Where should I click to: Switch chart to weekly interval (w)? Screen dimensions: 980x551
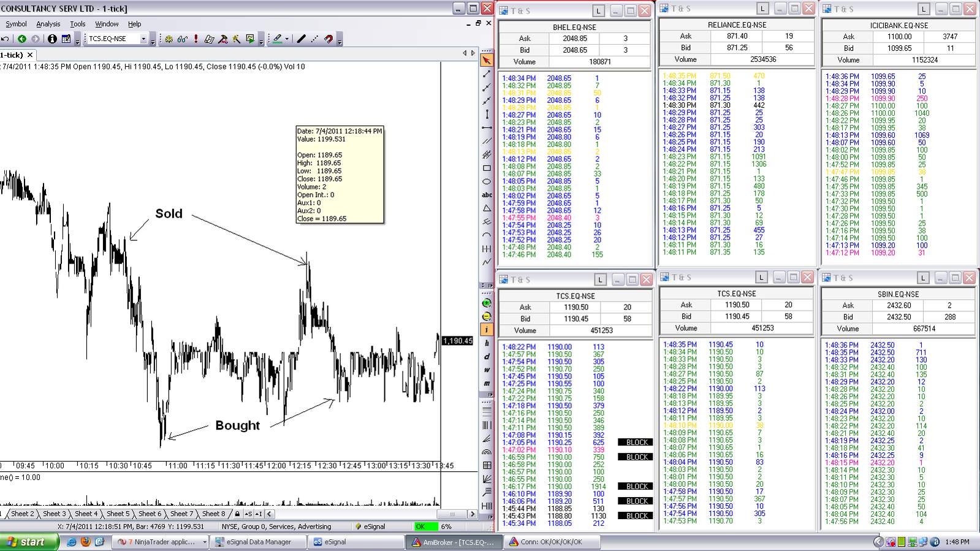click(x=487, y=370)
